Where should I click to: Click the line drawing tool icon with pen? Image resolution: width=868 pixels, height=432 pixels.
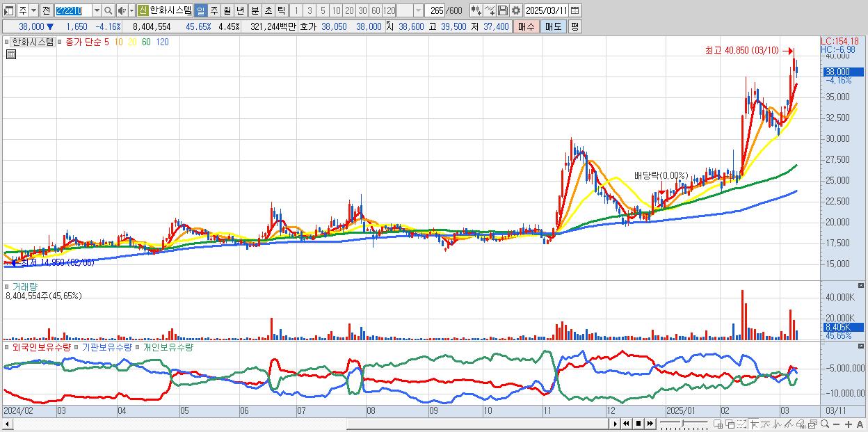[789, 424]
